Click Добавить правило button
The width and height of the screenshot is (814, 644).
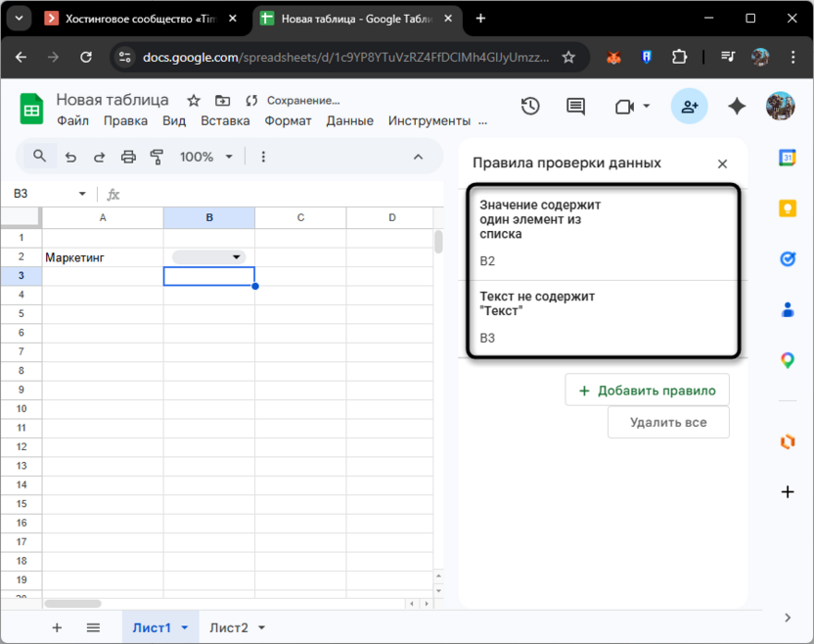(x=647, y=391)
